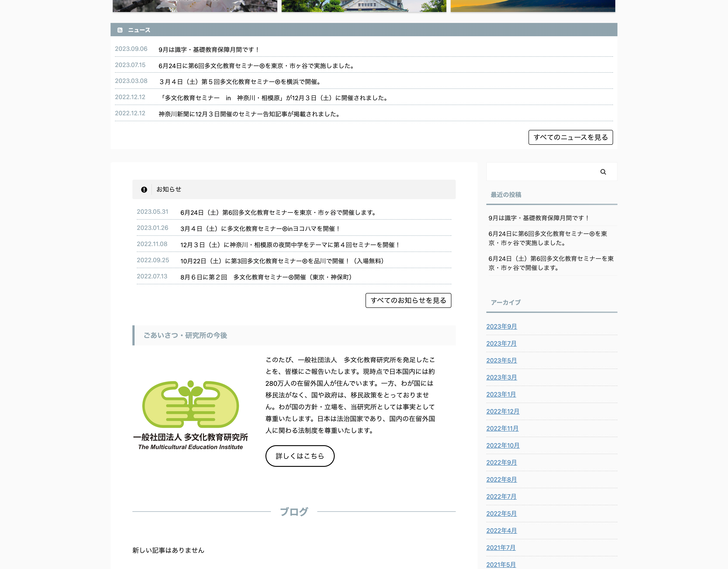The image size is (728, 569).
Task: Click 詳しくはこちら button
Action: tap(300, 456)
